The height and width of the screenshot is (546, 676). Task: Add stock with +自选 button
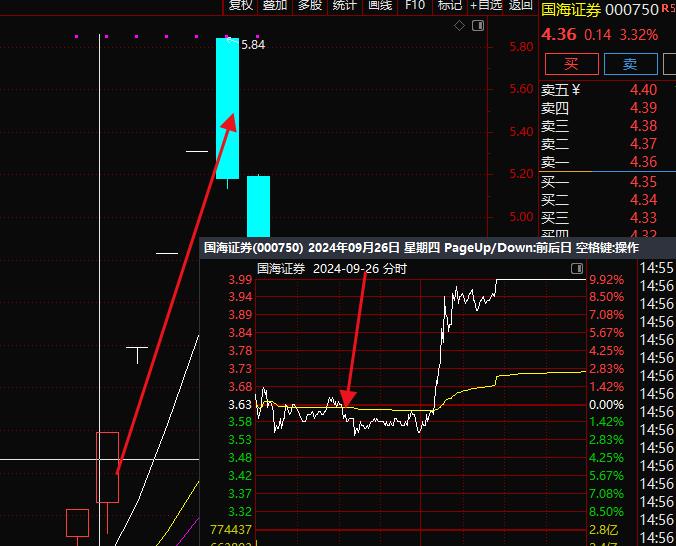(486, 6)
